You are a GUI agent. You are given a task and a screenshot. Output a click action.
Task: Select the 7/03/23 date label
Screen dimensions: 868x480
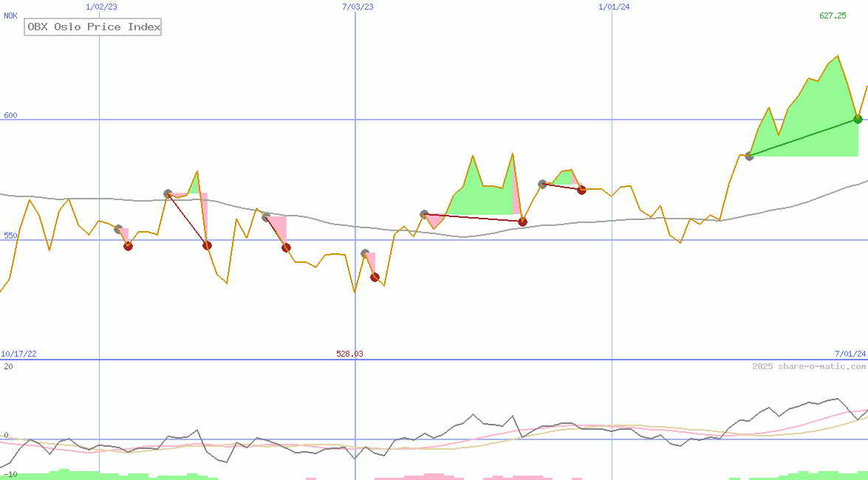tap(358, 7)
